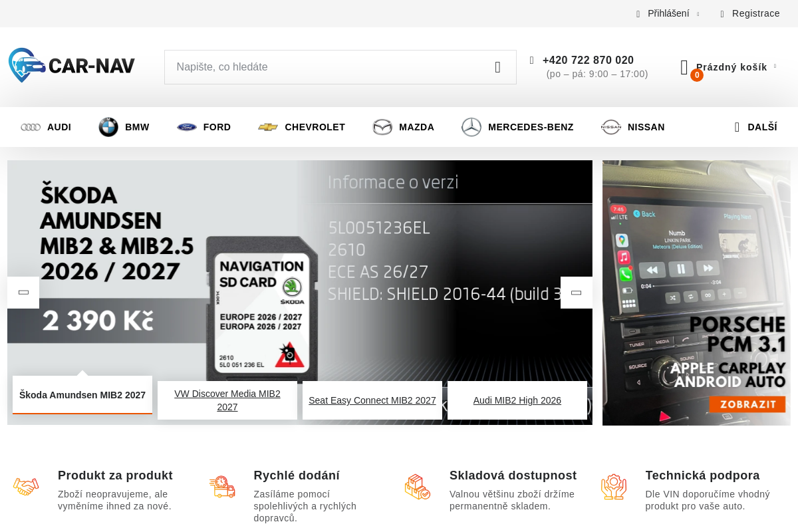
Task: Click the hamburger icon next to Další
Action: [x=737, y=127]
